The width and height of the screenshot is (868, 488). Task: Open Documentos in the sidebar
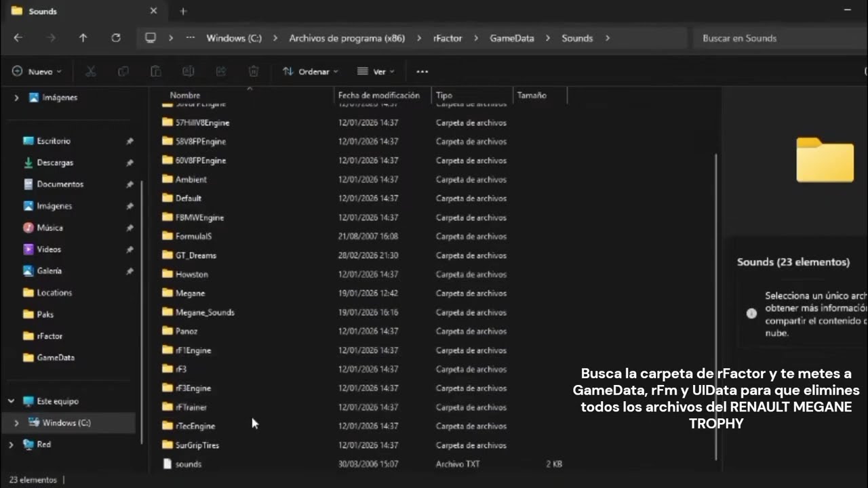60,184
